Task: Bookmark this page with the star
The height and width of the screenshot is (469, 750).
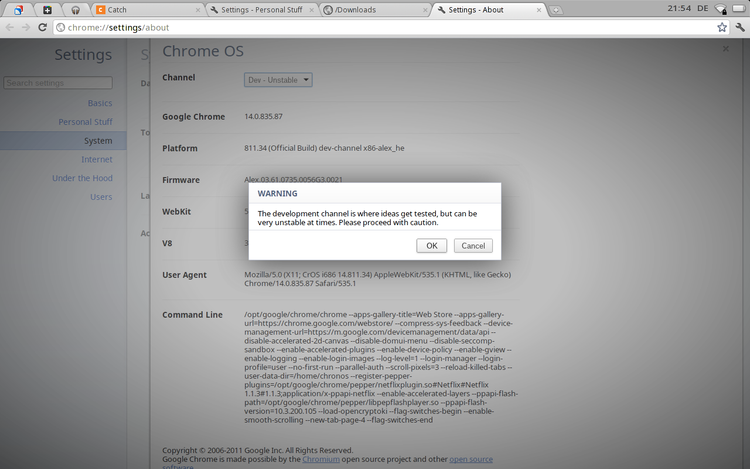Action: [x=722, y=27]
